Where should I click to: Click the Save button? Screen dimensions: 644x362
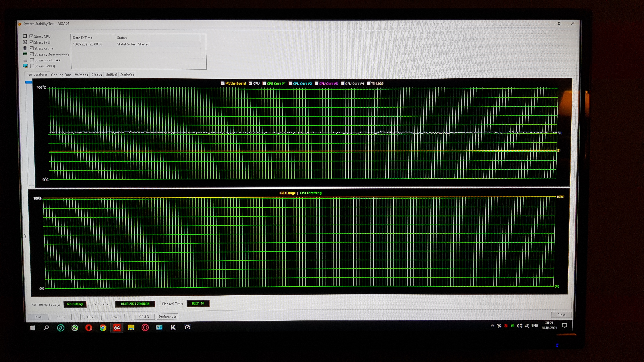(x=114, y=317)
